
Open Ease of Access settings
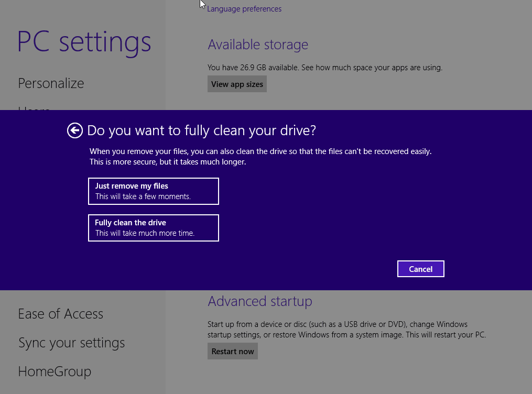click(60, 313)
